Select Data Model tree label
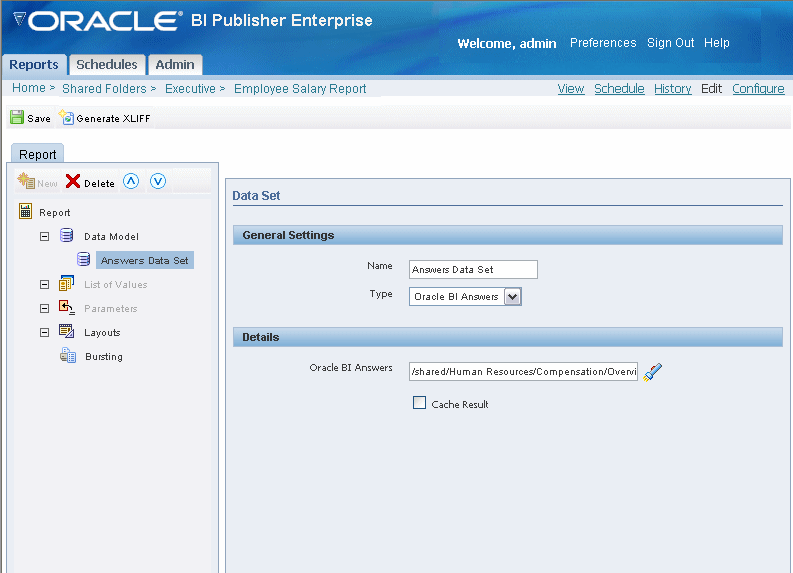 click(x=111, y=236)
